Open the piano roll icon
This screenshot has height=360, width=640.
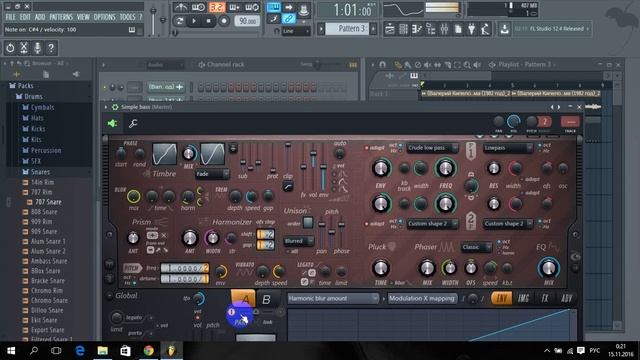tap(417, 29)
